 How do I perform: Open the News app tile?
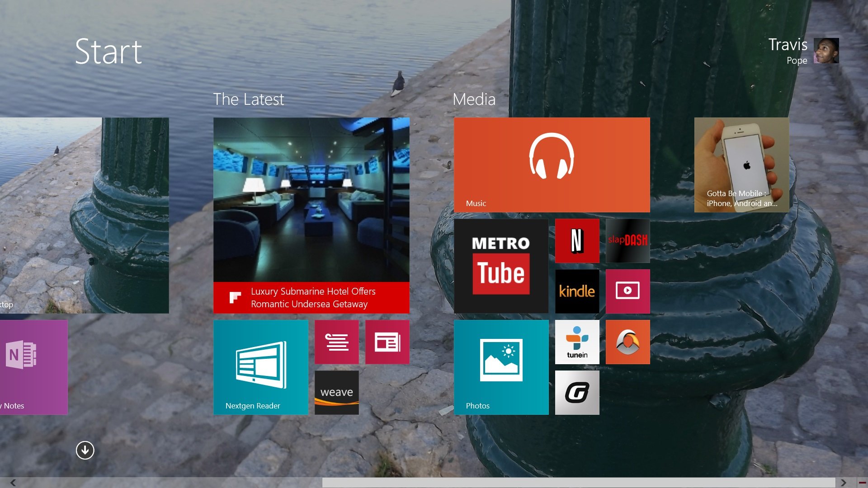tap(387, 342)
